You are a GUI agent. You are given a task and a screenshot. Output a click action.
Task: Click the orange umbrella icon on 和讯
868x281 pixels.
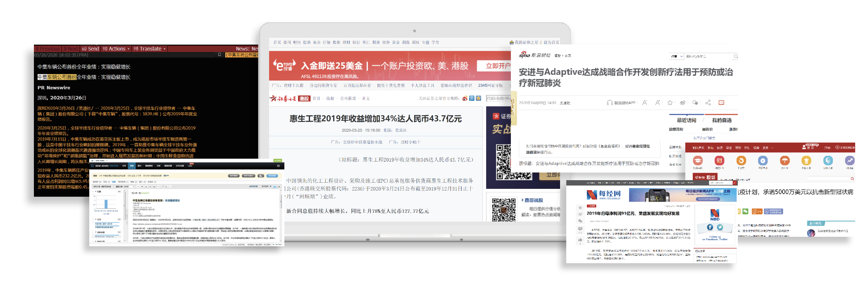(x=785, y=160)
